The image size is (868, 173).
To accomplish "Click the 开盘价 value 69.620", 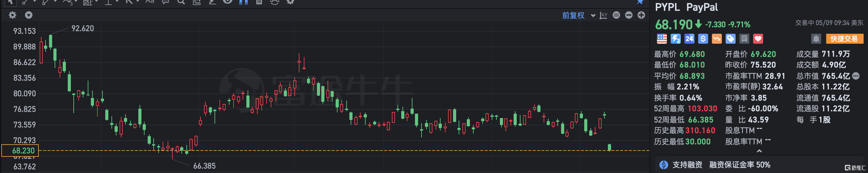I will point(763,54).
